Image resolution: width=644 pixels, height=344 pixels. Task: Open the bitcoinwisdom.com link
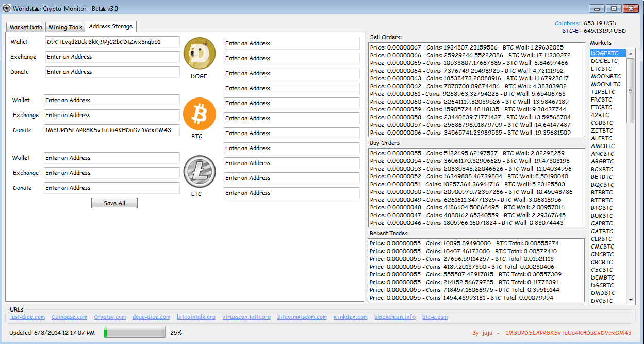click(302, 317)
